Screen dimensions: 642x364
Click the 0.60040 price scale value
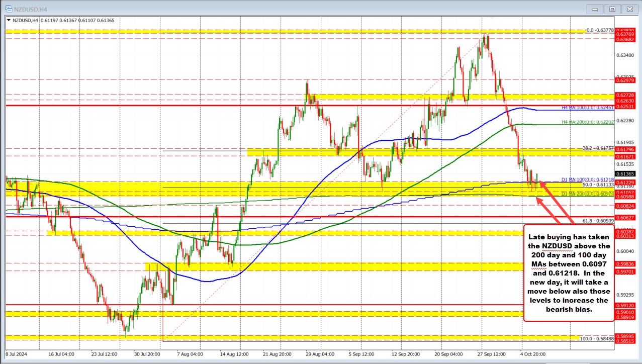pyautogui.click(x=624, y=251)
